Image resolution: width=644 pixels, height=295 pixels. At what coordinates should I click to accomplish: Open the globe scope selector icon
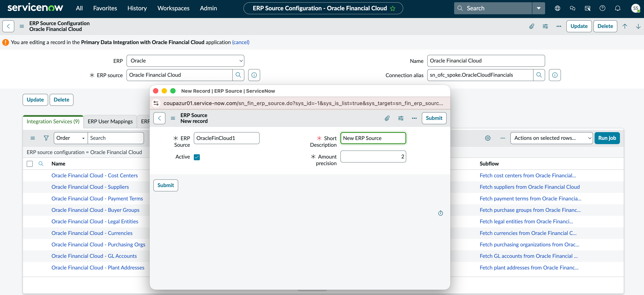(557, 8)
